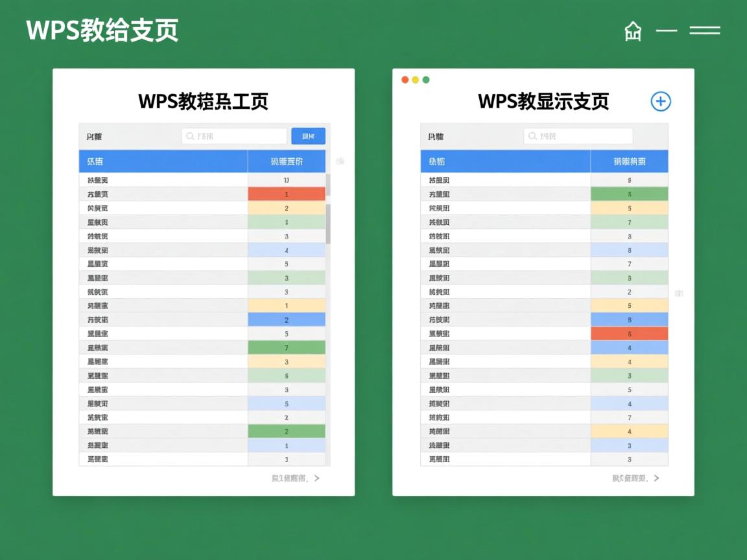Expand the chevron arrow at the left card footer
Viewport: 747px width, 560px height.
click(x=317, y=478)
